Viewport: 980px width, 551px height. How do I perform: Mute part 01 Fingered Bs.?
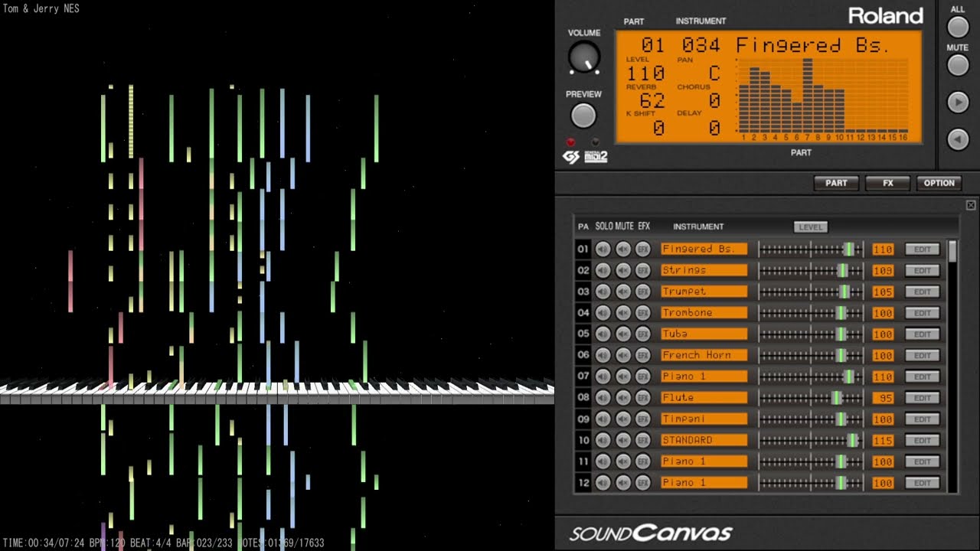tap(623, 249)
